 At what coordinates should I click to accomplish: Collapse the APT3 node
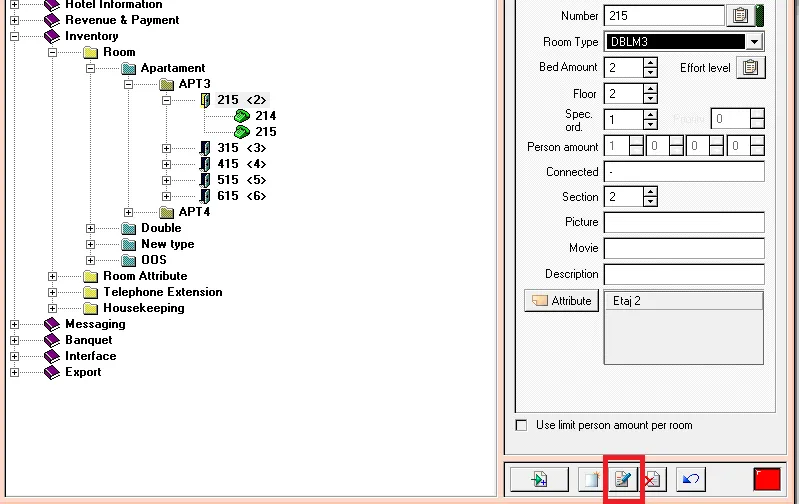click(x=128, y=84)
